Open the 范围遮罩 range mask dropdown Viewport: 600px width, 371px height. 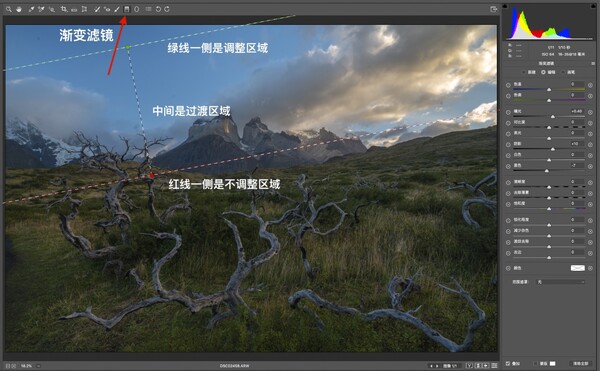(x=561, y=282)
